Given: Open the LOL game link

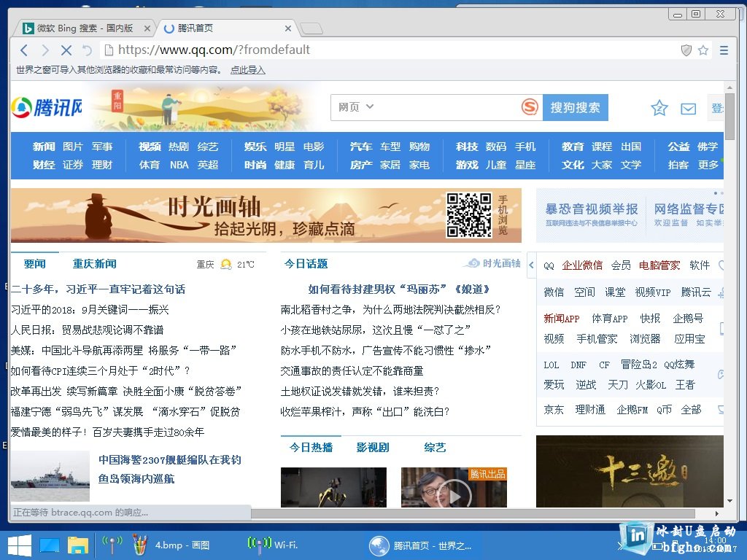Looking at the screenshot, I should pos(551,365).
